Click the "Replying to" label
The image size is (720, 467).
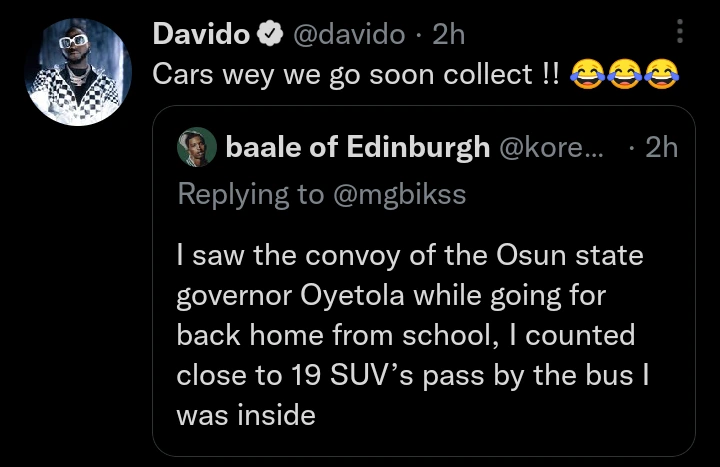point(247,194)
